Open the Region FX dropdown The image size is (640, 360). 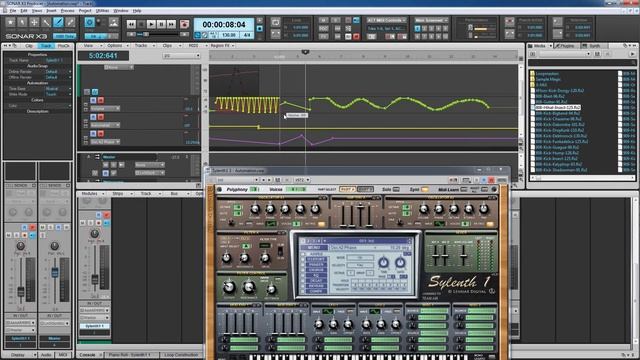click(222, 46)
